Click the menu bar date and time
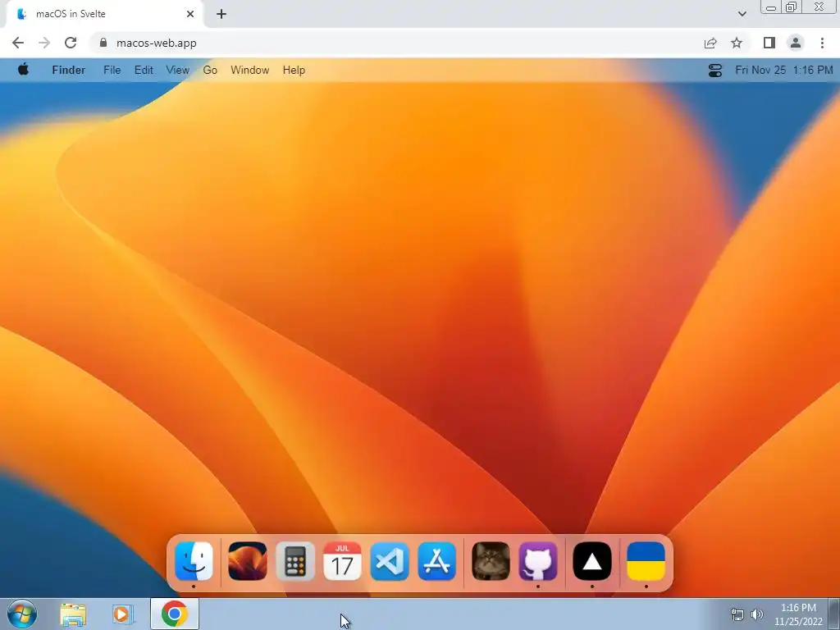The height and width of the screenshot is (630, 840). [x=783, y=71]
